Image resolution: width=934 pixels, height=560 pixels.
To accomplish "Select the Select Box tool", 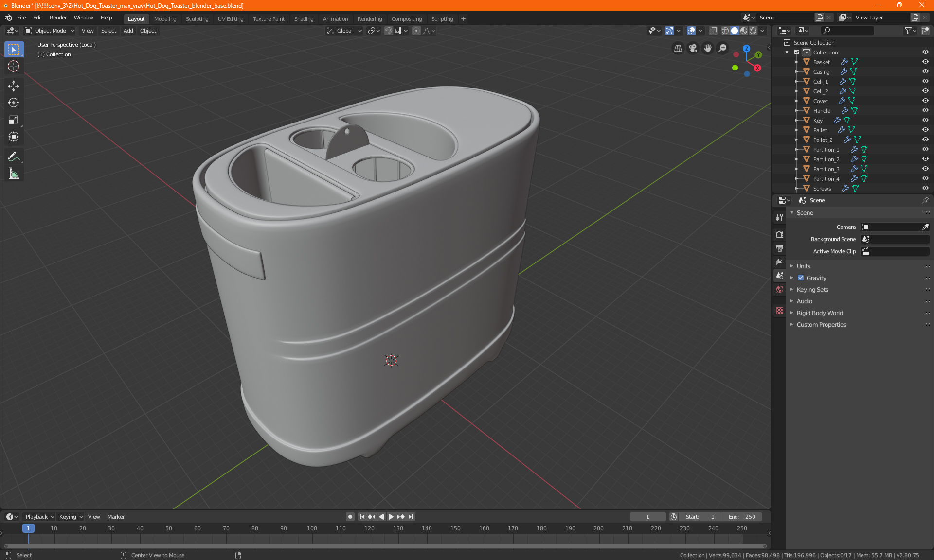I will tap(14, 50).
